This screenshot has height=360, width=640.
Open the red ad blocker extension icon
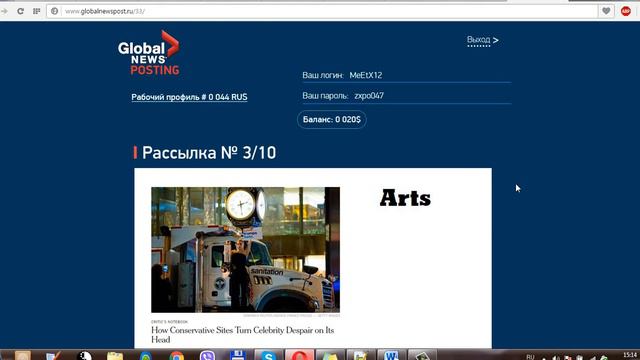click(x=626, y=11)
